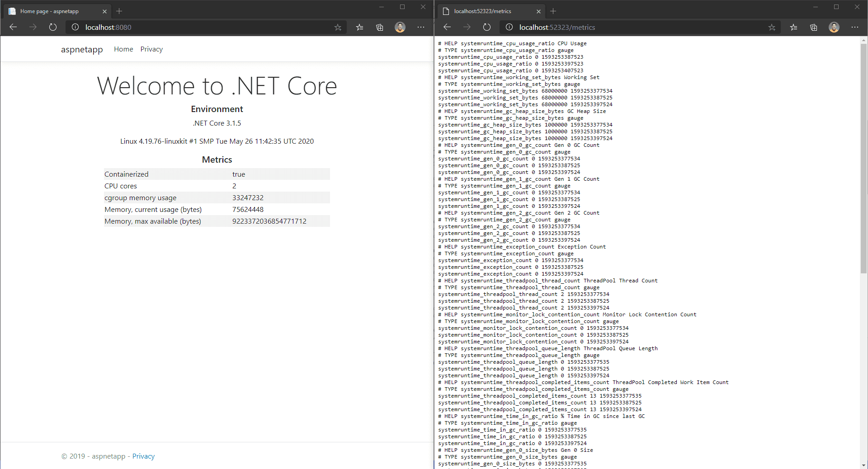Viewport: 868px width, 469px height.
Task: Click the max available value 9223372036854771712
Action: tap(269, 221)
